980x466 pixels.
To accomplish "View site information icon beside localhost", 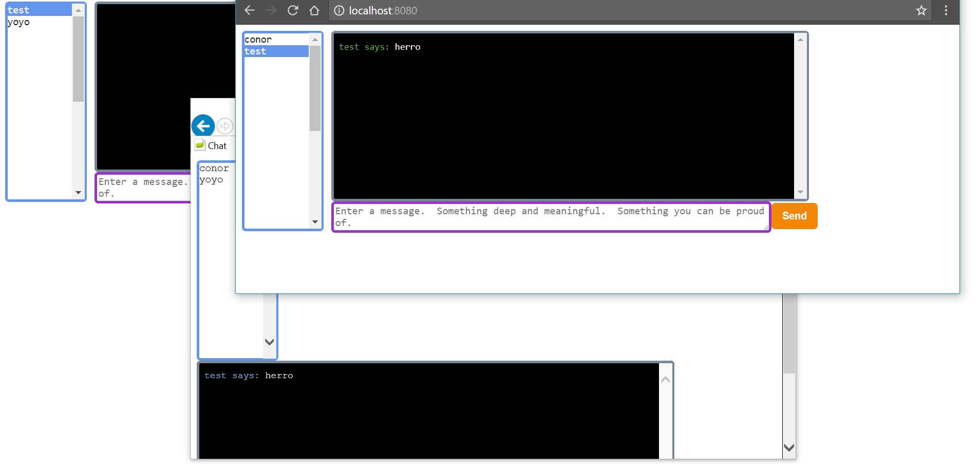I will tap(339, 10).
